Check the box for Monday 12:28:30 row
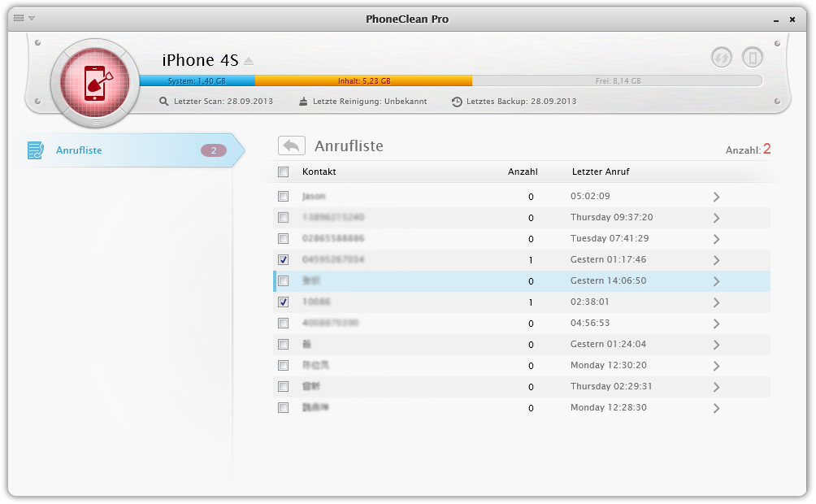Screen dimensions: 816x504 pos(283,408)
